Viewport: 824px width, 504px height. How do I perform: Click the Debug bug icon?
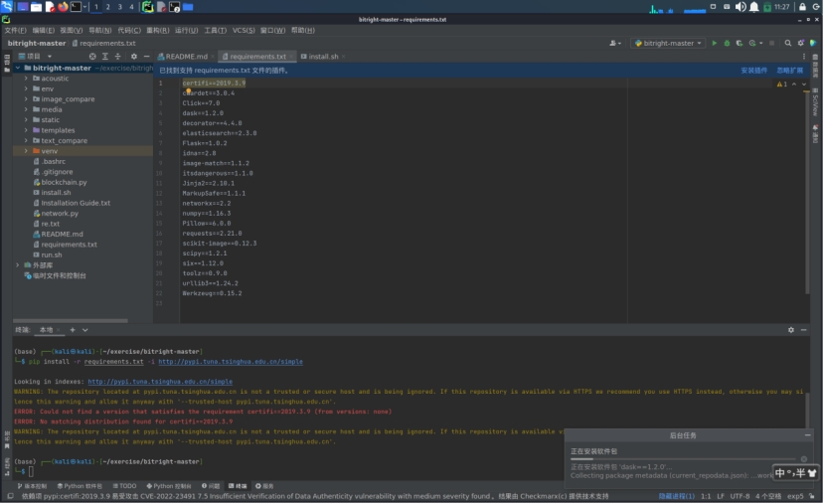[x=727, y=44]
